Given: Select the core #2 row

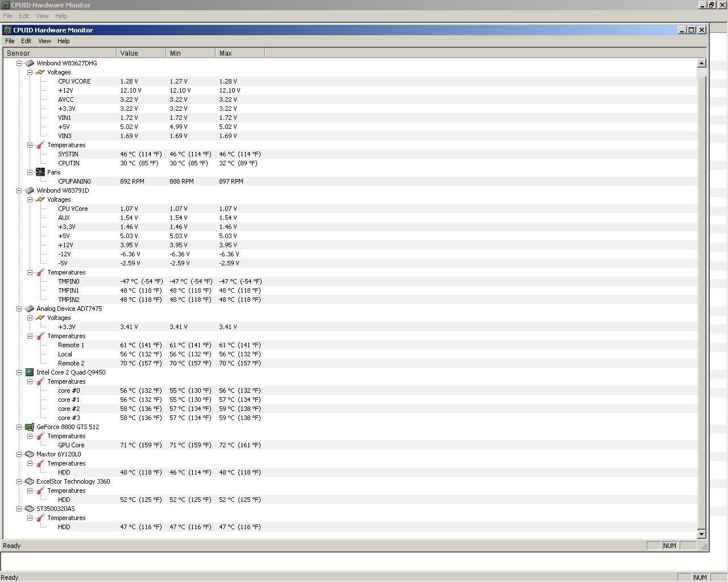Looking at the screenshot, I should click(350, 409).
